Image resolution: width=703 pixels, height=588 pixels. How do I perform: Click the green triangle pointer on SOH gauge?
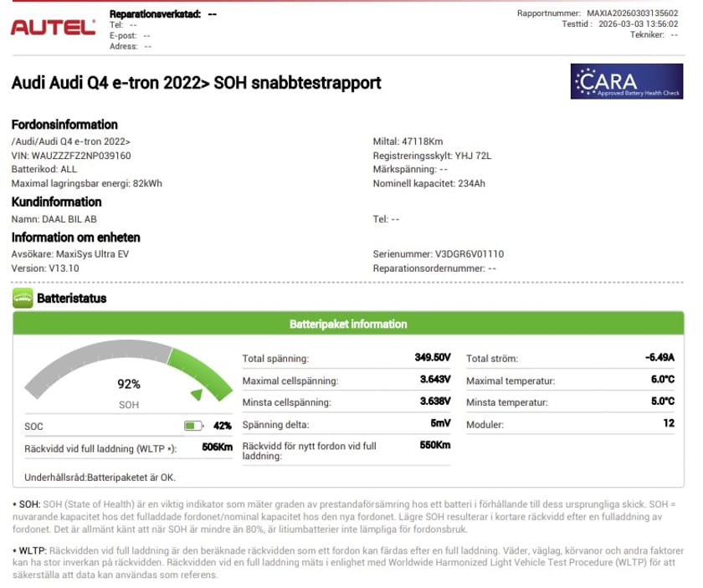tap(197, 394)
